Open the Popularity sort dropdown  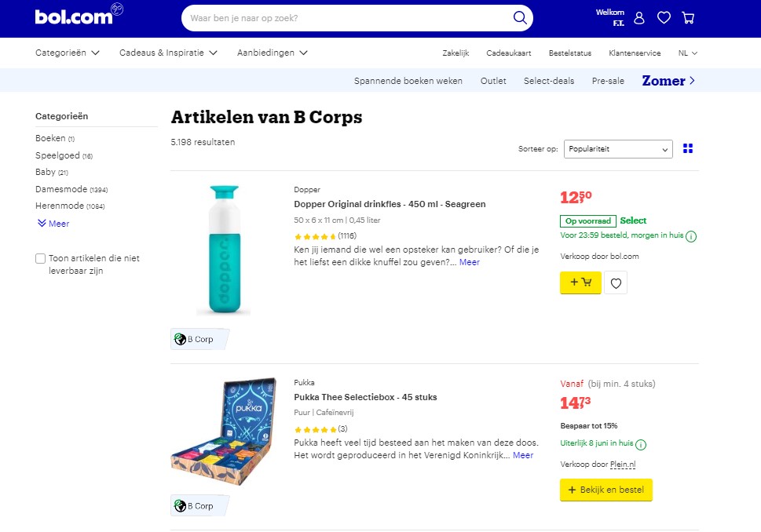click(x=618, y=148)
